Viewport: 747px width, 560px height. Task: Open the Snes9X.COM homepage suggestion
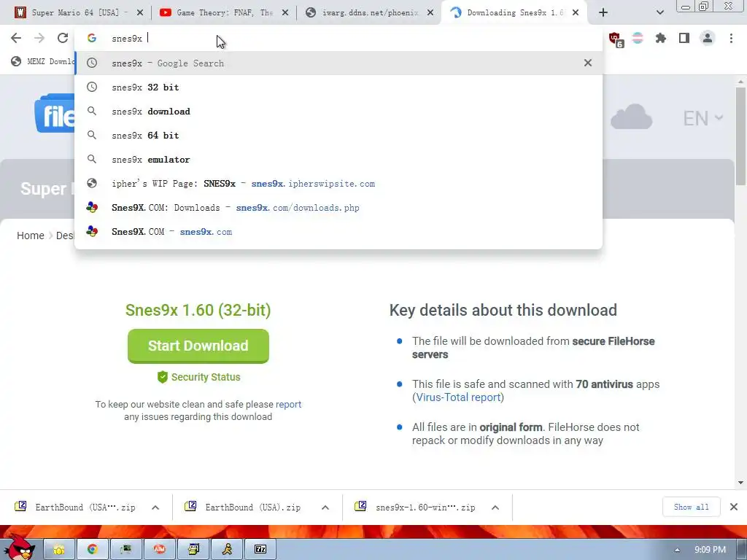click(338, 231)
